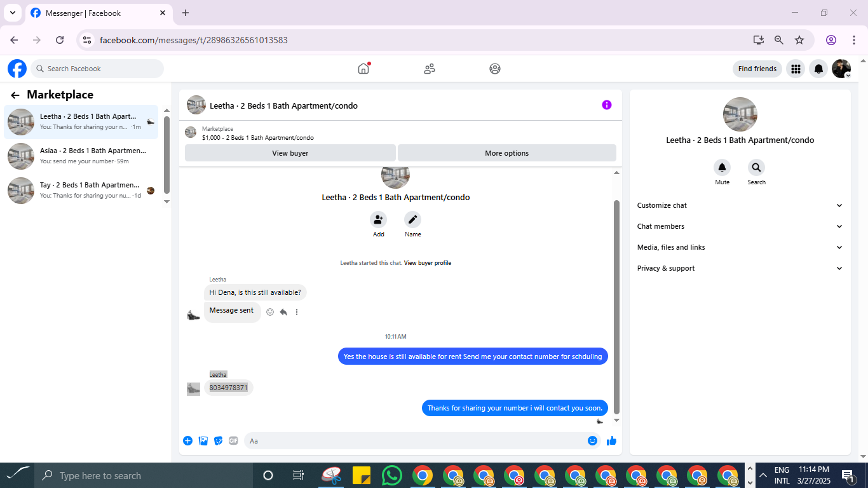Viewport: 868px width, 488px height.
Task: Click the "Hi Dena, is this still available?" message
Action: point(255,293)
